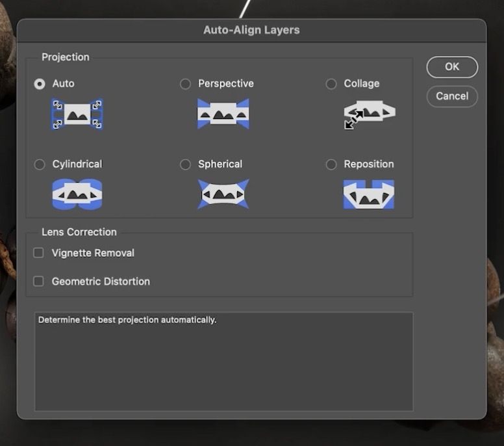The image size is (504, 446).
Task: Choose the Collage radio button
Action: pos(331,84)
